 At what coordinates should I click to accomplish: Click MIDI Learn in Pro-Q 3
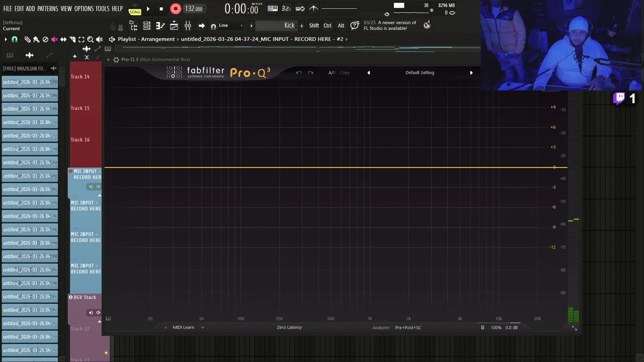pyautogui.click(x=183, y=327)
